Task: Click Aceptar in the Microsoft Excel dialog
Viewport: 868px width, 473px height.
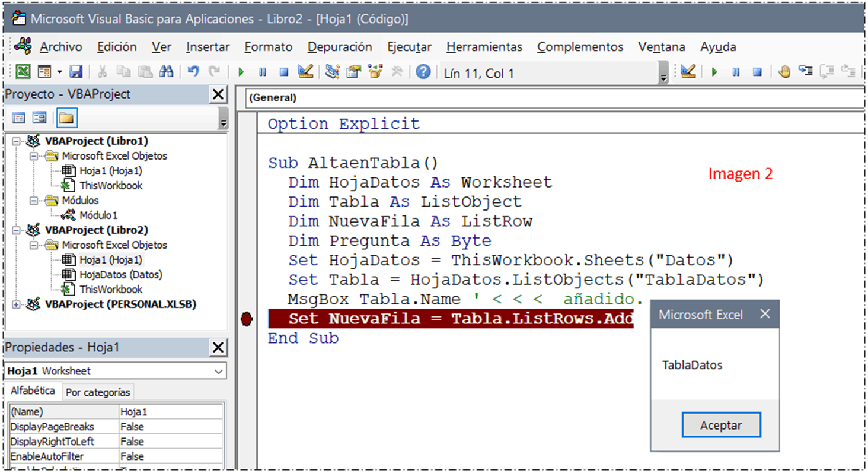Action: pyautogui.click(x=721, y=425)
